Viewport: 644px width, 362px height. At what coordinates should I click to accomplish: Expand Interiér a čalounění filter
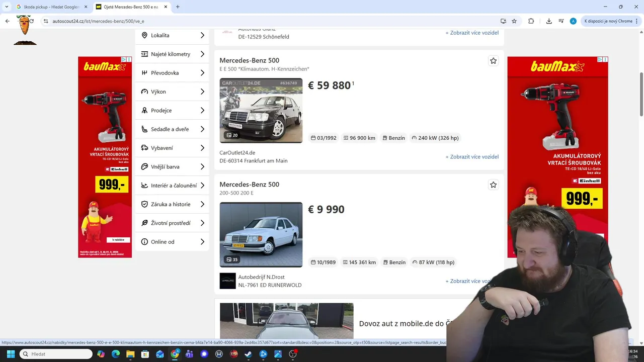pos(172,186)
